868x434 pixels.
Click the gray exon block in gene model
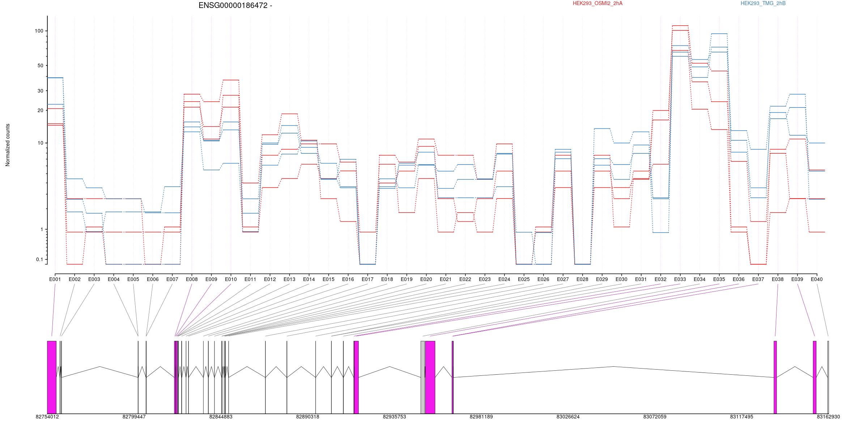(x=423, y=377)
